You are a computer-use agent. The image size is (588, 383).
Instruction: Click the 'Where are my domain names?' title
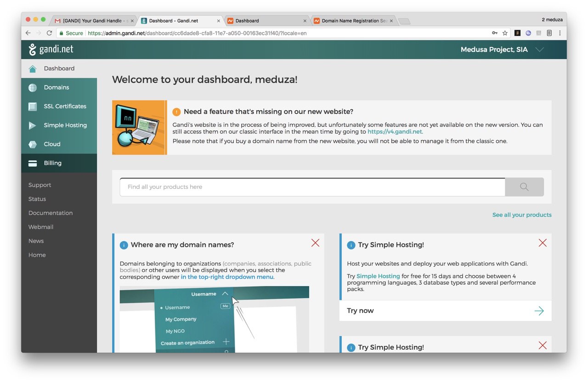182,245
